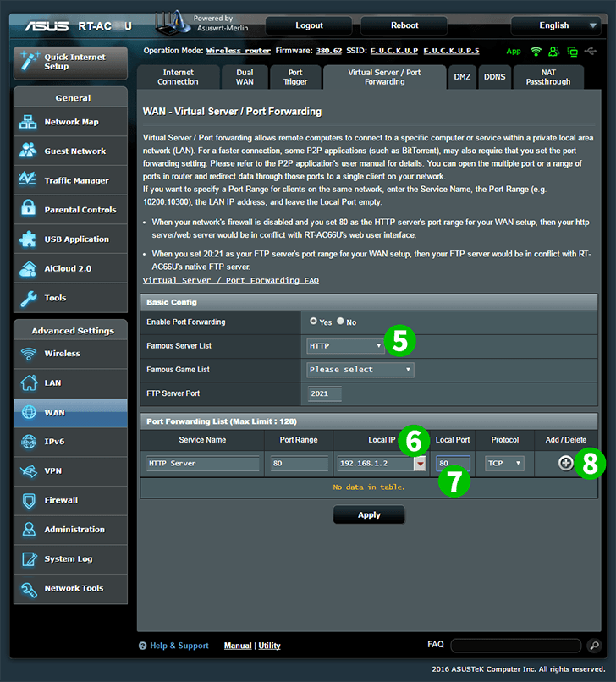Open Network Map icon in sidebar
The image size is (616, 682).
(28, 122)
